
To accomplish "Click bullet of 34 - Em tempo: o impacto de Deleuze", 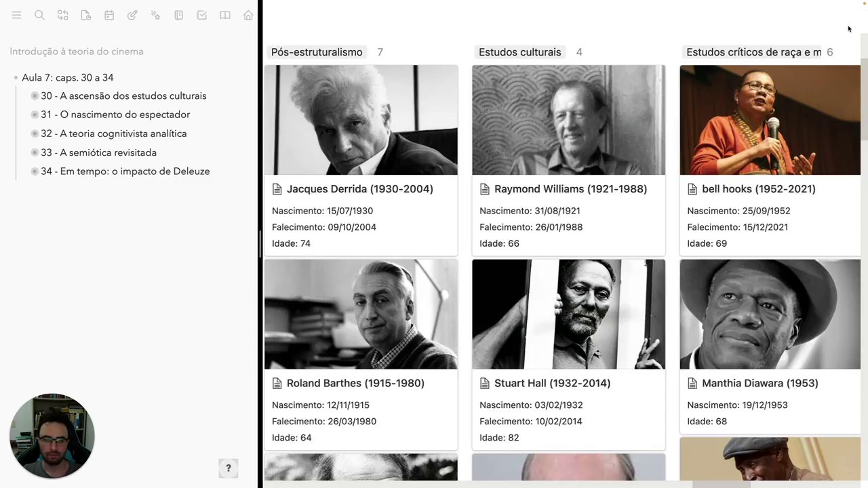I will [x=35, y=171].
